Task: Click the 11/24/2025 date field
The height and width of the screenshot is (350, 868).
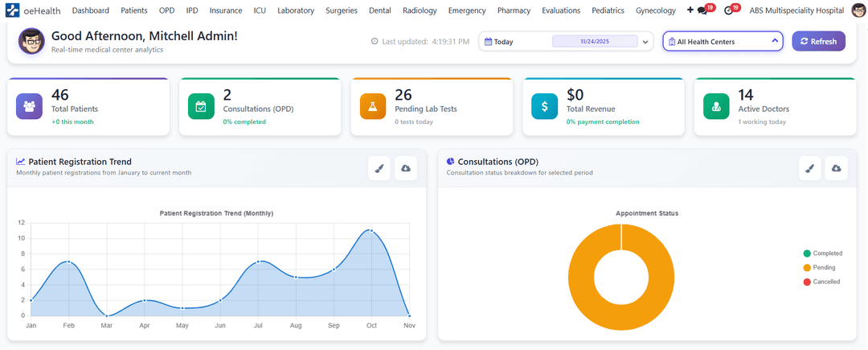Action: pos(595,42)
